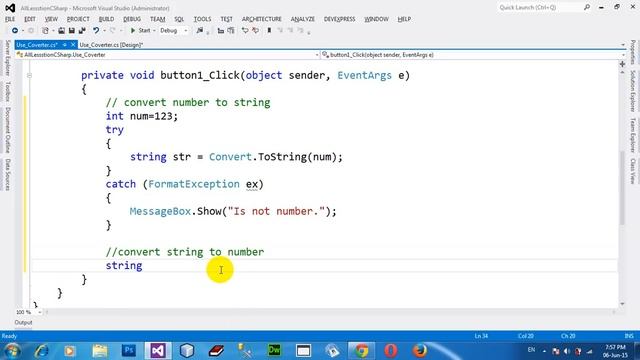Viewport: 640px width, 360px height.
Task: Open the WINDOW menu
Action: (376, 19)
